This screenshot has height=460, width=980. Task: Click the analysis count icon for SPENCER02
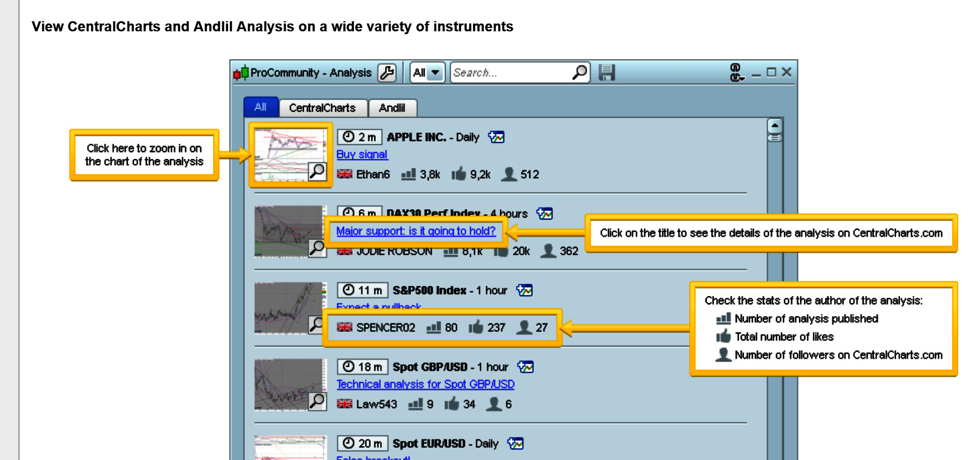tap(434, 327)
